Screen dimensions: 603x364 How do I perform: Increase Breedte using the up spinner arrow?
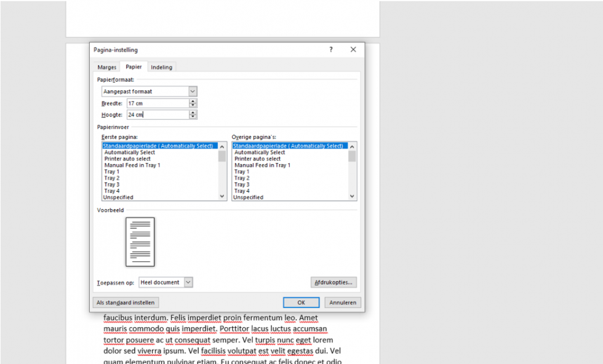pos(193,101)
